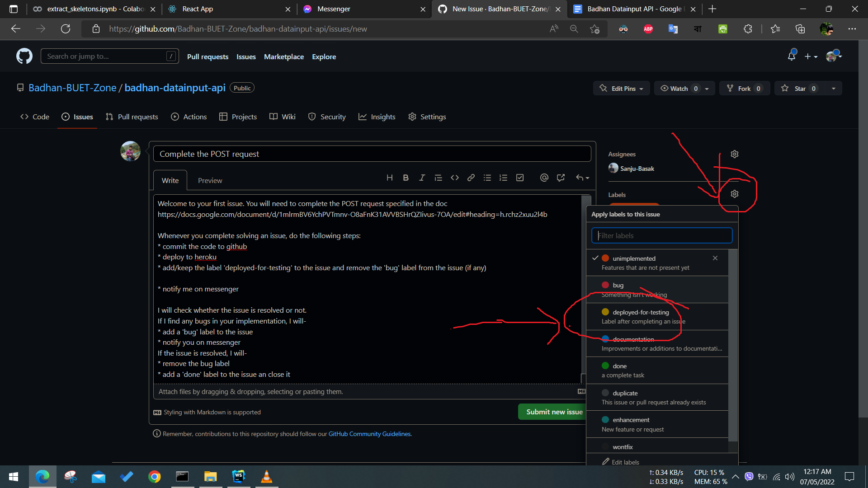The width and height of the screenshot is (868, 488).
Task: Open the Star options dropdown arrow
Action: (833, 88)
